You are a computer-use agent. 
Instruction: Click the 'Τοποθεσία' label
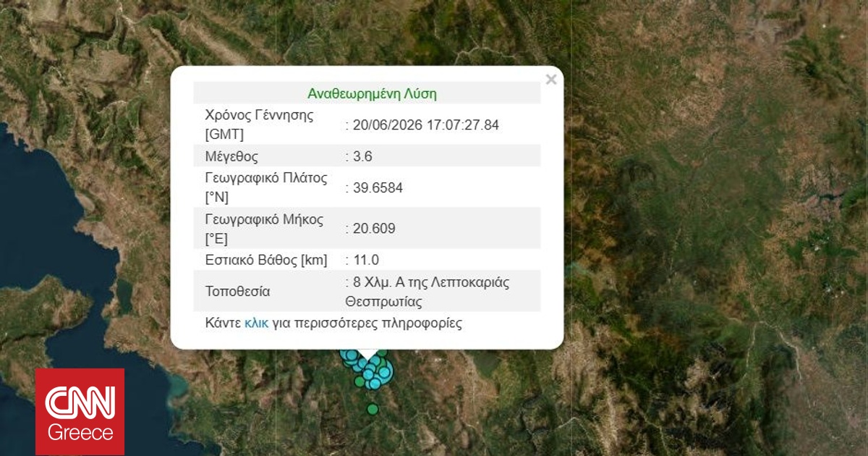click(237, 292)
